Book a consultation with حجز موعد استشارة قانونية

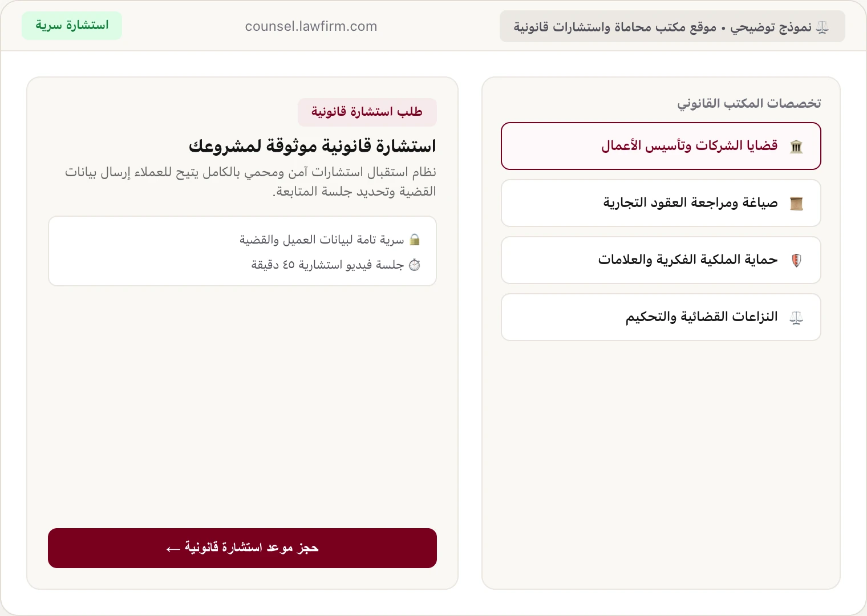[242, 548]
